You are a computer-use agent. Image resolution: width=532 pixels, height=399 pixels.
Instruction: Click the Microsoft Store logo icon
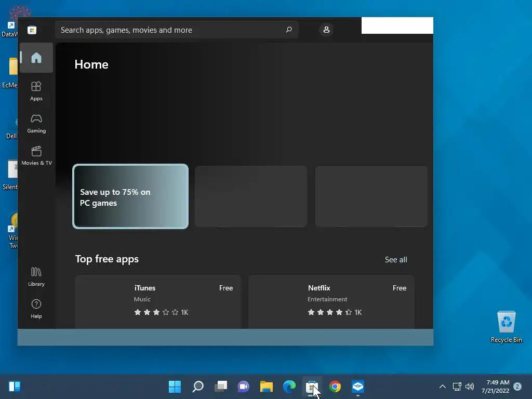(32, 30)
